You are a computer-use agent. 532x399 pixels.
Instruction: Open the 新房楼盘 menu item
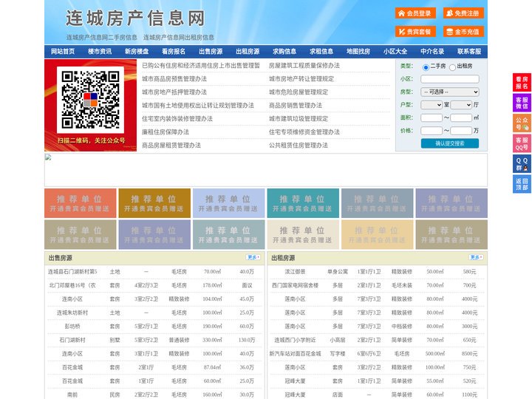point(137,52)
